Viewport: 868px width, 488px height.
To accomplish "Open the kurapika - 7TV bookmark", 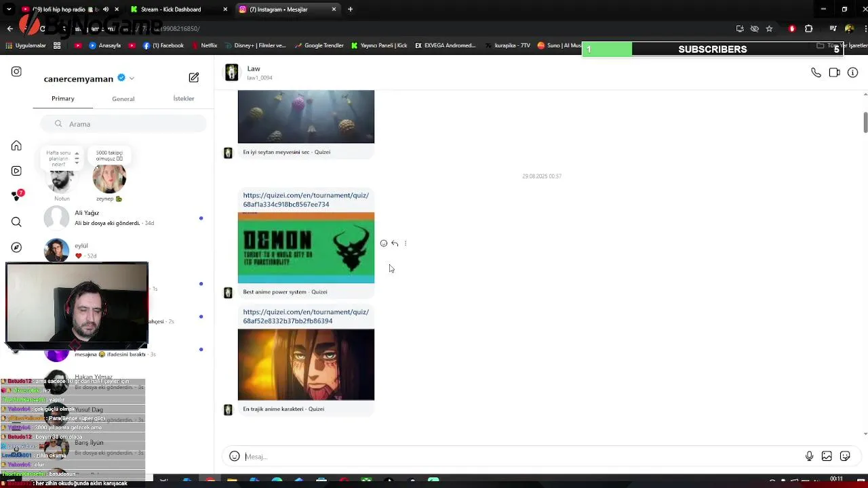I will 508,45.
